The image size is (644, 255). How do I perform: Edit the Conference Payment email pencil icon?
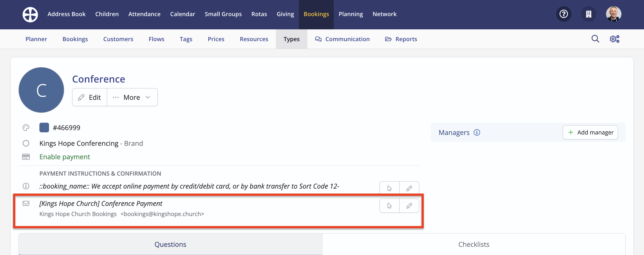pyautogui.click(x=409, y=206)
